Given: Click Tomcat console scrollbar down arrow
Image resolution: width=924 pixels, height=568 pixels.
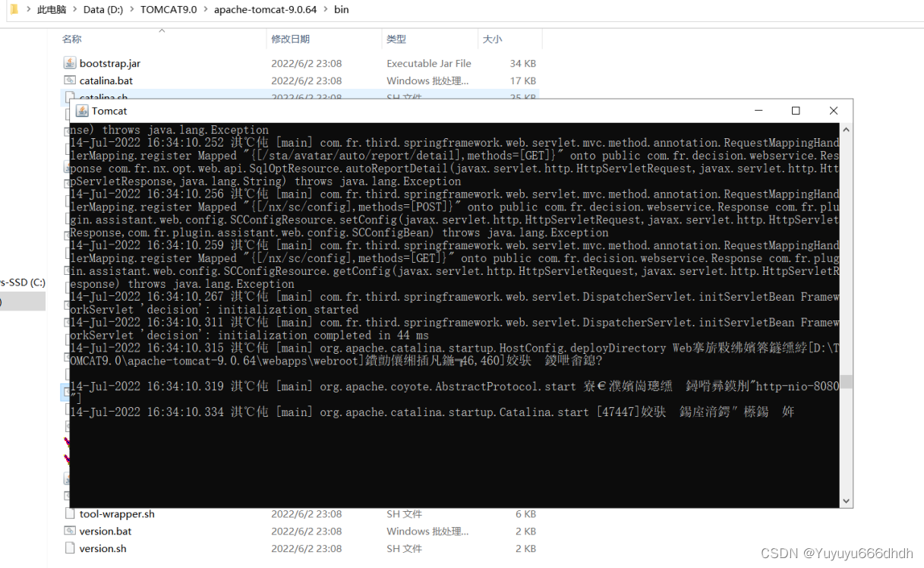Looking at the screenshot, I should pos(846,501).
